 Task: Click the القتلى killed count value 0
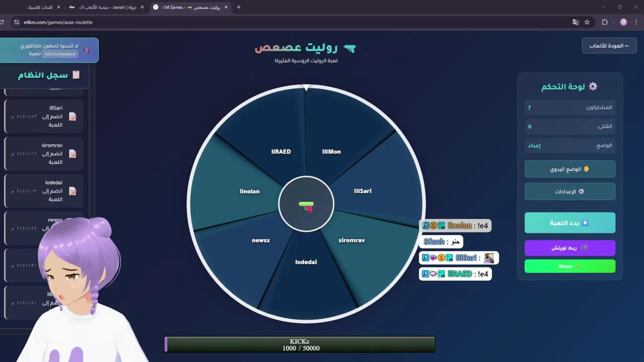pyautogui.click(x=530, y=127)
